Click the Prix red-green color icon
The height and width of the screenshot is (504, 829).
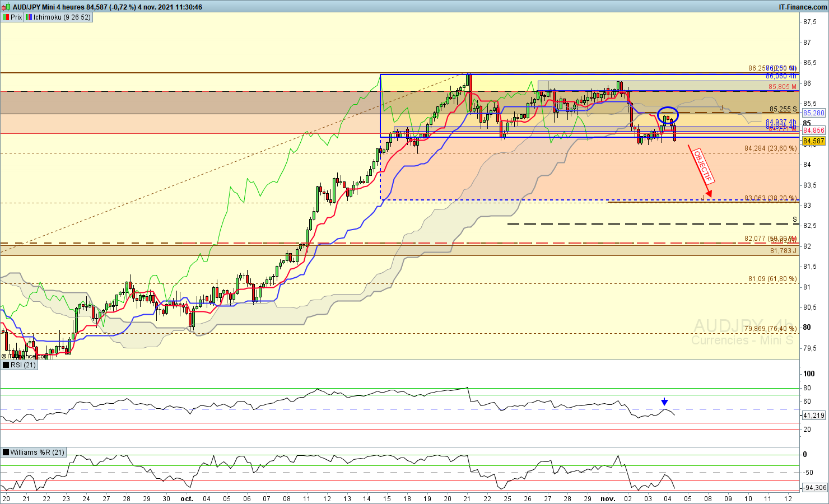(6, 17)
